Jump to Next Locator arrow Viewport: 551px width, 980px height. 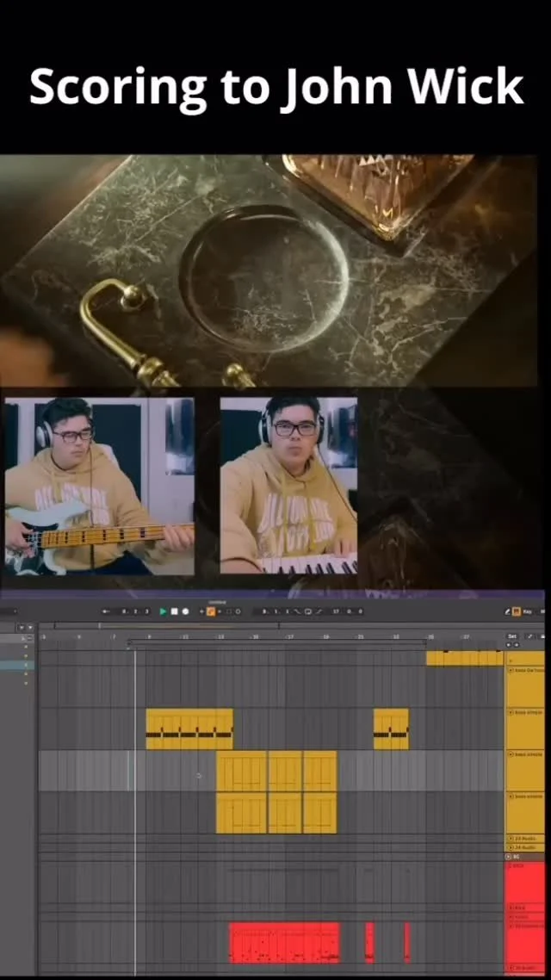coord(516,644)
